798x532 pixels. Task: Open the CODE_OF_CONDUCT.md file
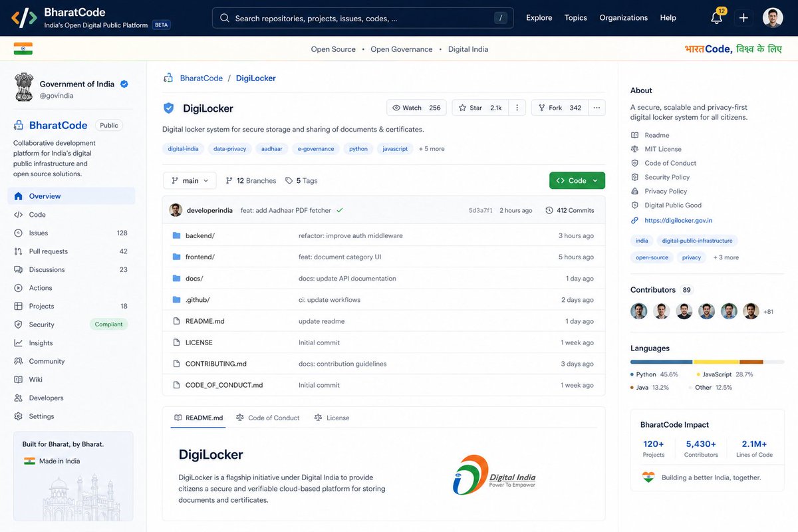224,385
